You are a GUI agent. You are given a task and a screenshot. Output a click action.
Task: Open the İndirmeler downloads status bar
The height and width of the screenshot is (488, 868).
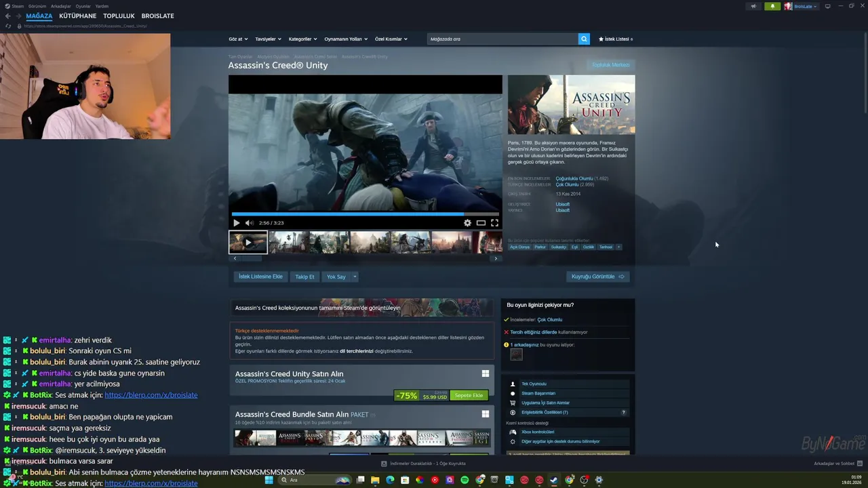[x=423, y=464]
